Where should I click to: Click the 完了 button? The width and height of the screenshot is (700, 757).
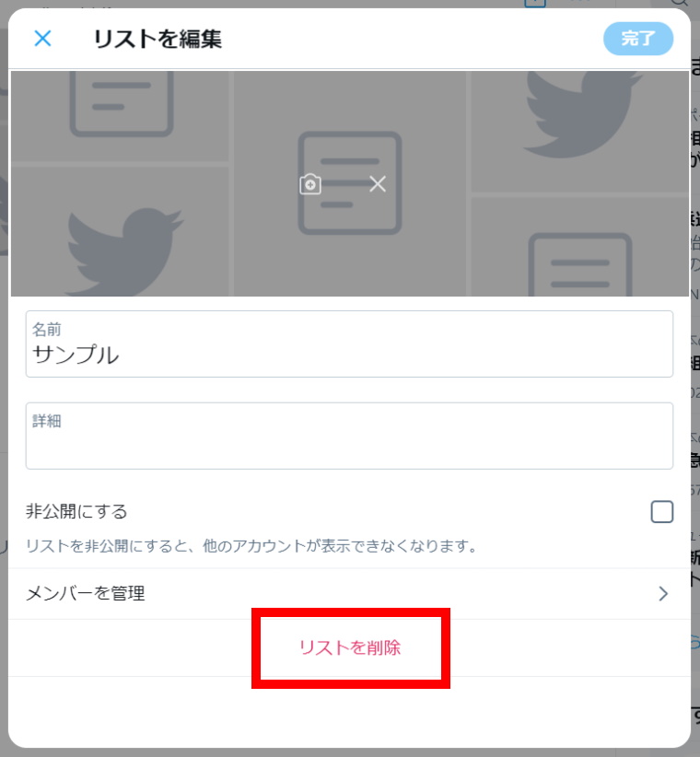(637, 38)
